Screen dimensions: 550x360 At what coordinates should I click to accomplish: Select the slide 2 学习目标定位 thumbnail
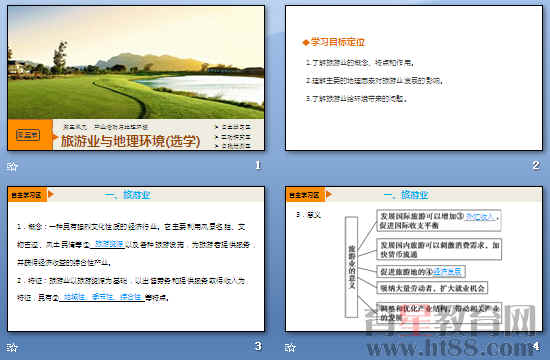click(x=414, y=78)
